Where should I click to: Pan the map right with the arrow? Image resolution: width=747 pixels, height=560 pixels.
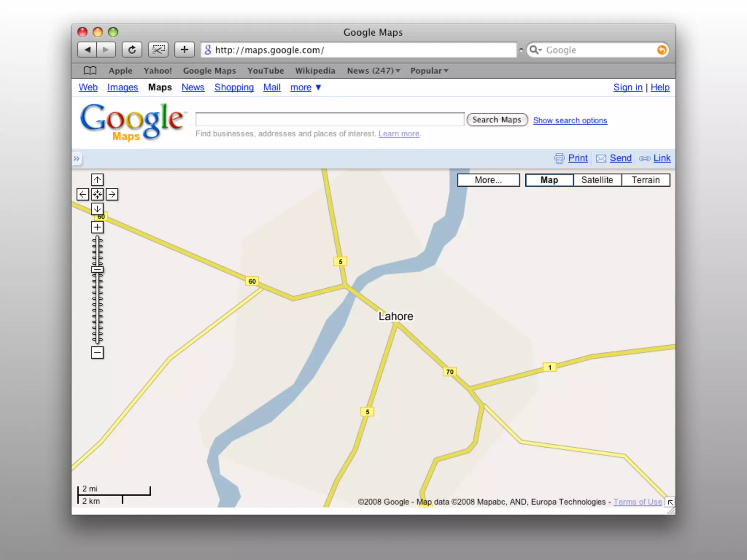pos(112,194)
